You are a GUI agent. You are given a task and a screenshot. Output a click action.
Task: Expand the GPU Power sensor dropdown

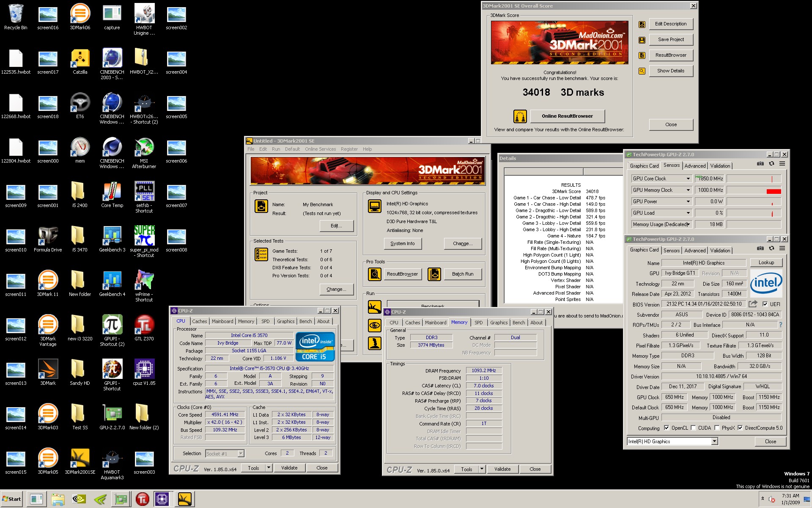[688, 202]
